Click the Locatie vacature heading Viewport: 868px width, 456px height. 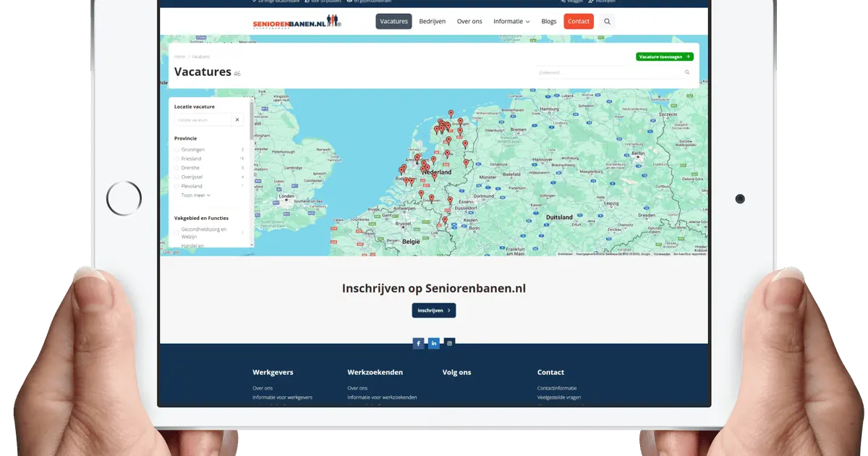195,106
